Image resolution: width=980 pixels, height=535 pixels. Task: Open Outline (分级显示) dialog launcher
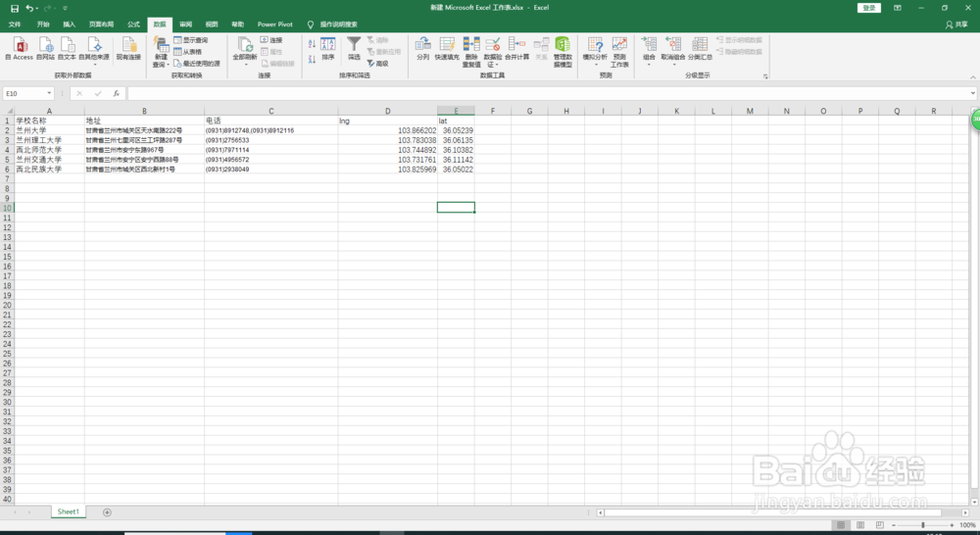tap(765, 76)
